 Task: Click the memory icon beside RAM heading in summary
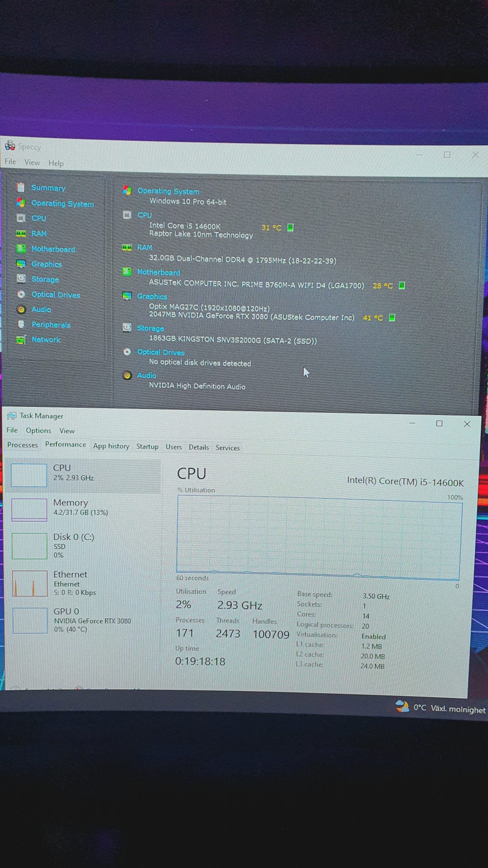(127, 247)
